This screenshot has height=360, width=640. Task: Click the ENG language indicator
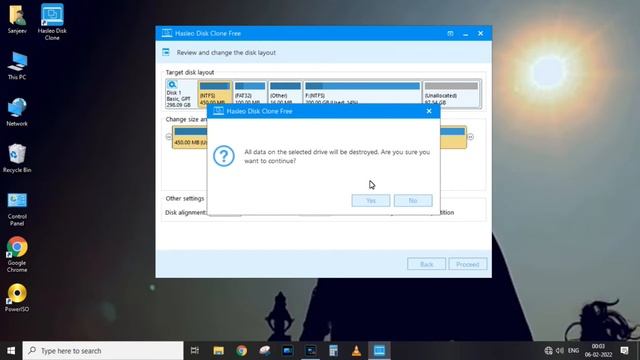[x=573, y=351]
